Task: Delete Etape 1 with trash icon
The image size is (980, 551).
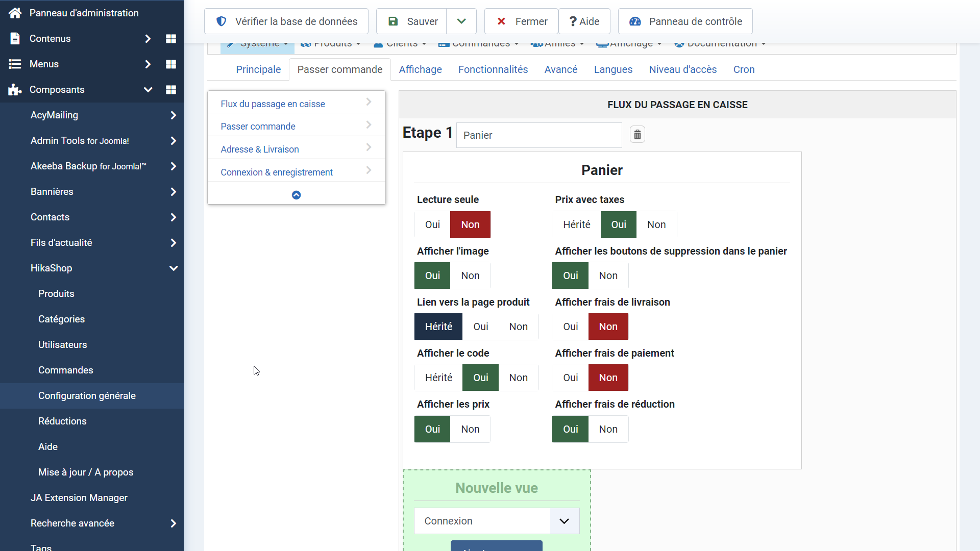Action: point(637,135)
